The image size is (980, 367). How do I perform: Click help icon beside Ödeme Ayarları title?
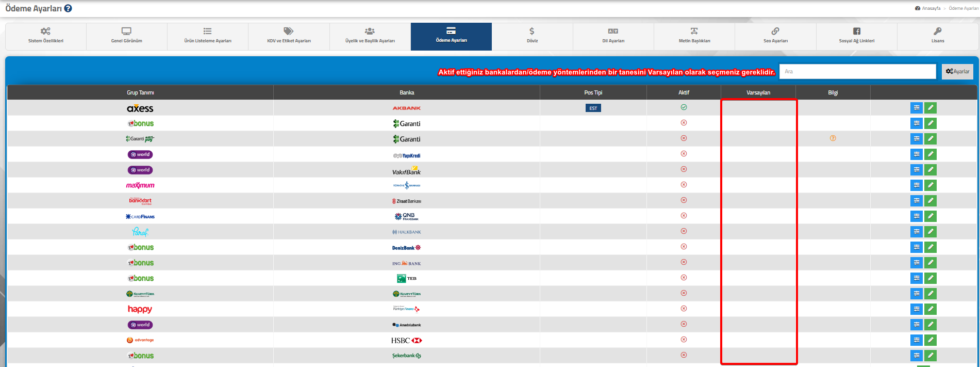[x=68, y=8]
